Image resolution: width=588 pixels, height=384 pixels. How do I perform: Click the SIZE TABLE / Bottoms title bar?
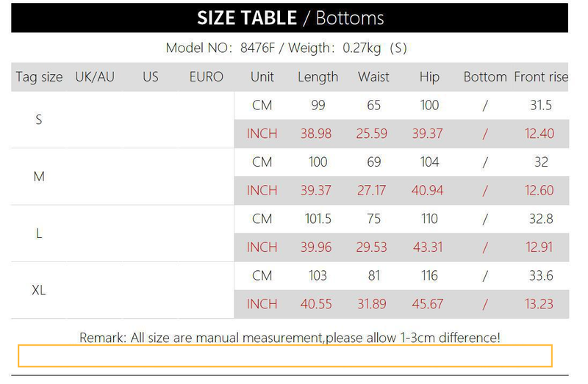(290, 18)
